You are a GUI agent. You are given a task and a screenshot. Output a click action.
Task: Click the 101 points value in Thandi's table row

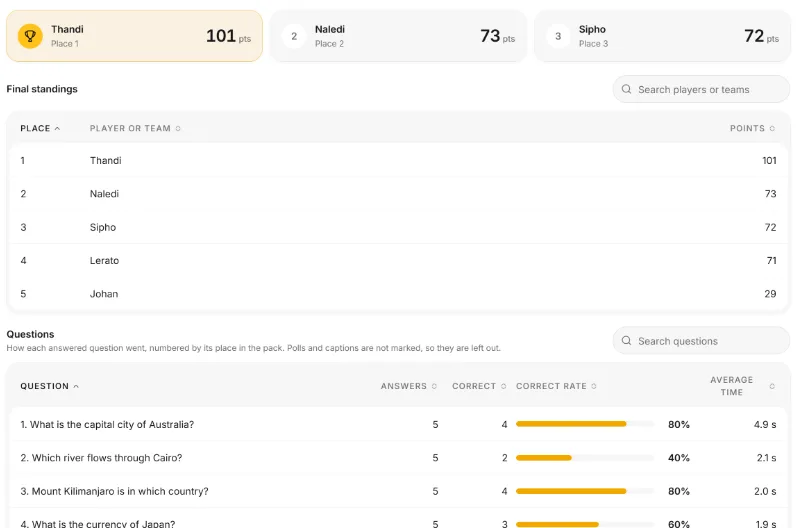coord(769,161)
